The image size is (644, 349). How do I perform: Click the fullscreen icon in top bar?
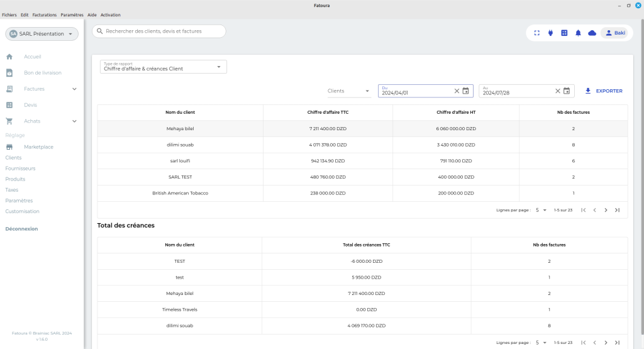(x=537, y=33)
